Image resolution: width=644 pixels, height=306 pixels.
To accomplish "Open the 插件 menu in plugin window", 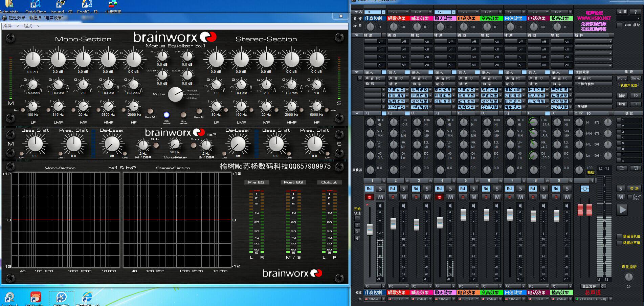I will (x=7, y=26).
